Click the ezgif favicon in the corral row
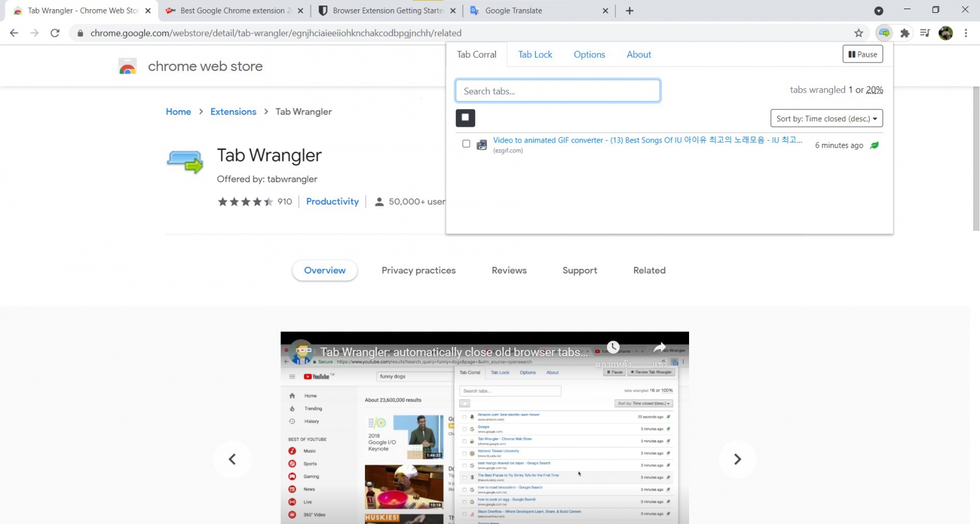 point(482,145)
